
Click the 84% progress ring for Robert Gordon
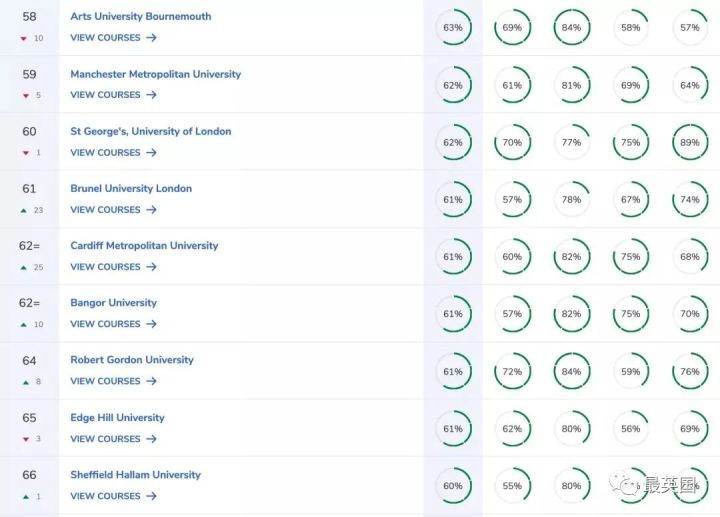(571, 372)
